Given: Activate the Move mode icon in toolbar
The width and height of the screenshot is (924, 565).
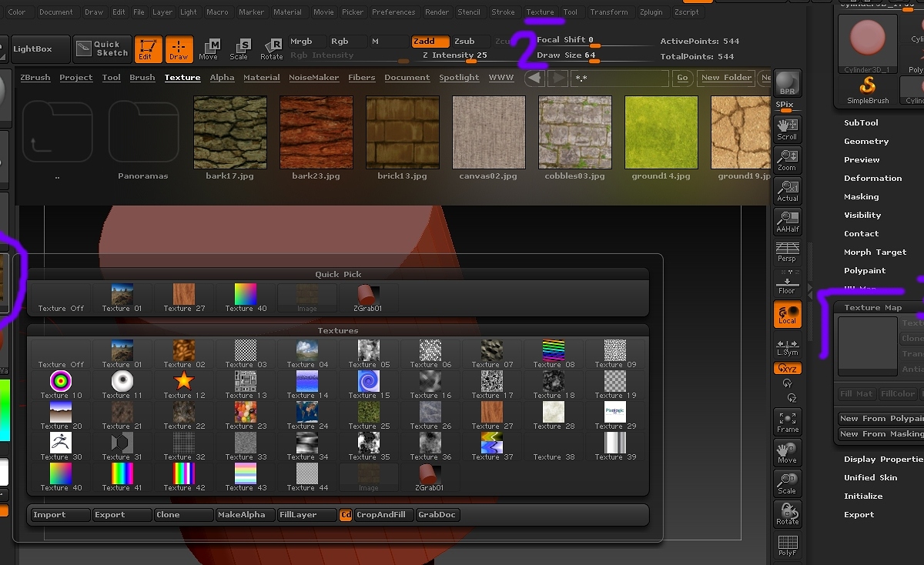Looking at the screenshot, I should (208, 48).
